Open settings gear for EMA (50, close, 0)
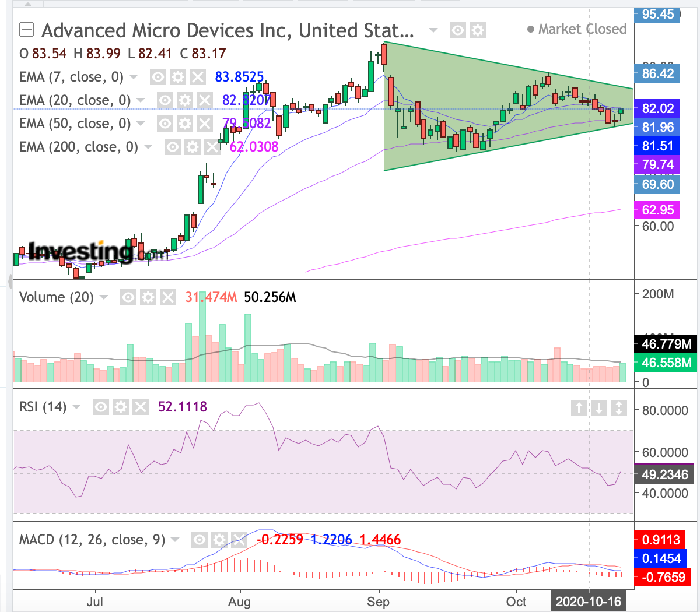The height and width of the screenshot is (612, 700). [x=185, y=124]
